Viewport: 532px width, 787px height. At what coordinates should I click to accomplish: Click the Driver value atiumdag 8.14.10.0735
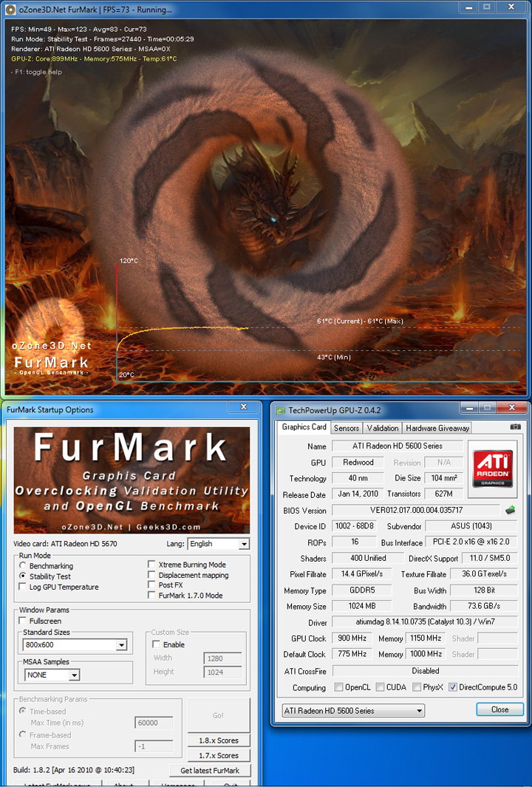coord(425,622)
